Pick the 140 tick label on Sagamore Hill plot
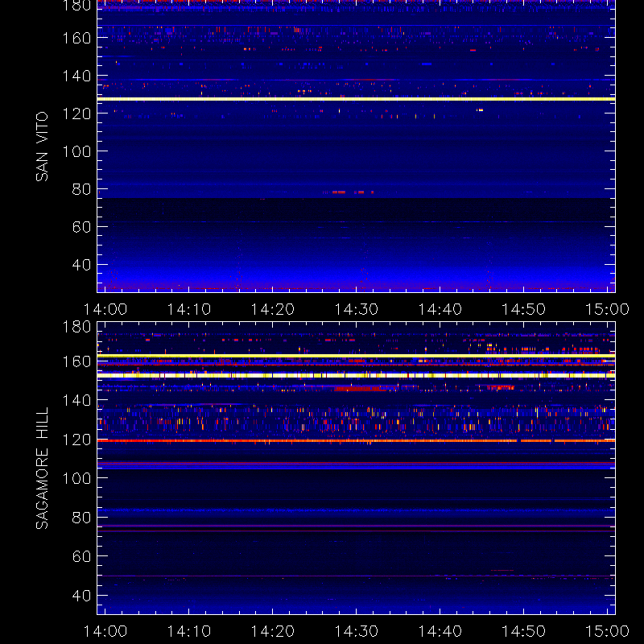Image resolution: width=644 pixels, height=644 pixels. pos(76,400)
